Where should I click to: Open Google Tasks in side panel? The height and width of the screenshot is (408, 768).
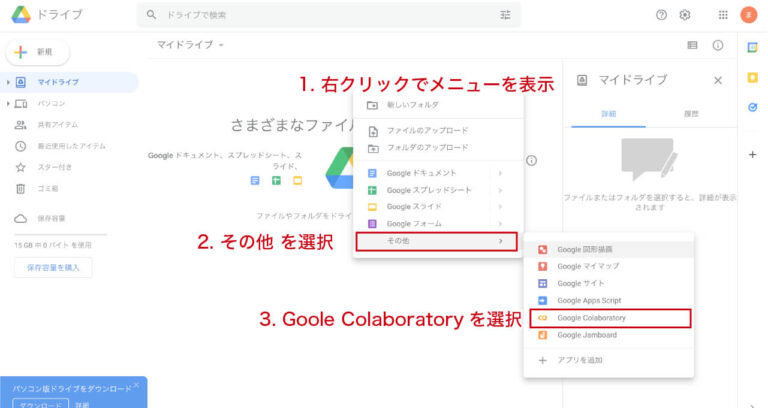[x=752, y=107]
